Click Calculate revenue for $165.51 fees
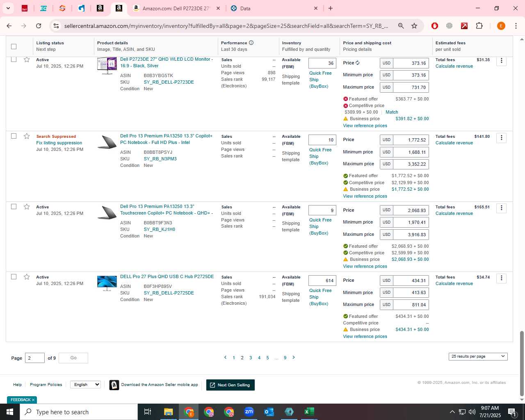The height and width of the screenshot is (420, 525). (454, 213)
